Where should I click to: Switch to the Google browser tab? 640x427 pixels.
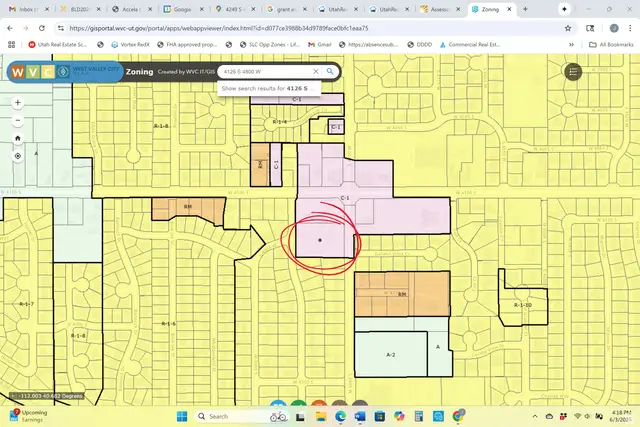(x=181, y=9)
